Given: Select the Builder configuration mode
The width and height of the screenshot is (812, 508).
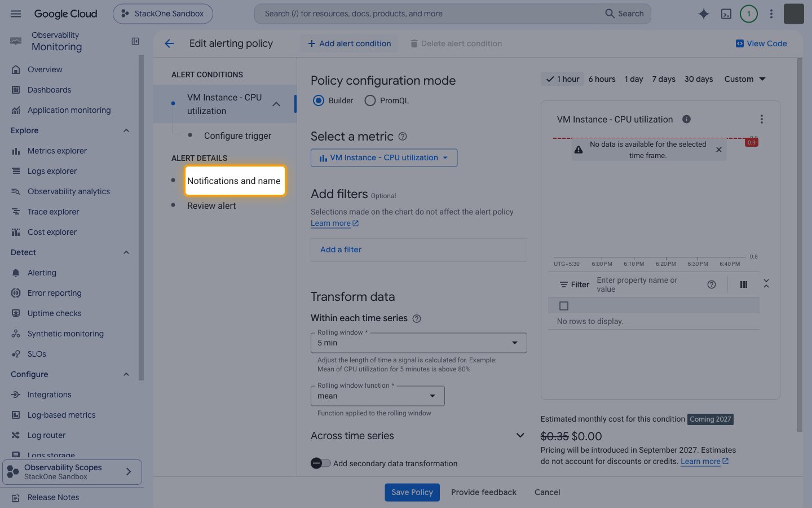Looking at the screenshot, I should 319,100.
